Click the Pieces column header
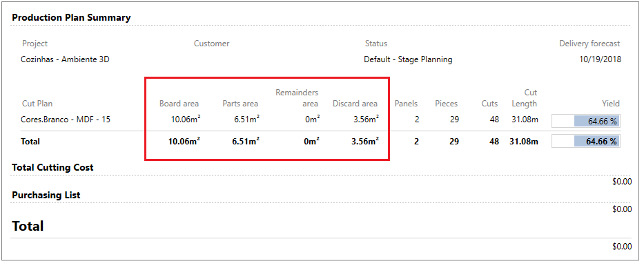The image size is (644, 266). tap(446, 104)
